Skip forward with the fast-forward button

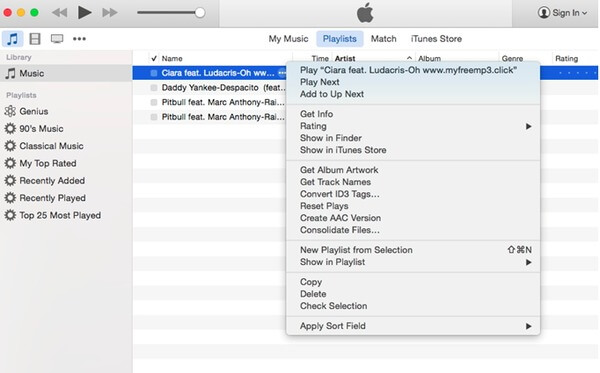(110, 13)
